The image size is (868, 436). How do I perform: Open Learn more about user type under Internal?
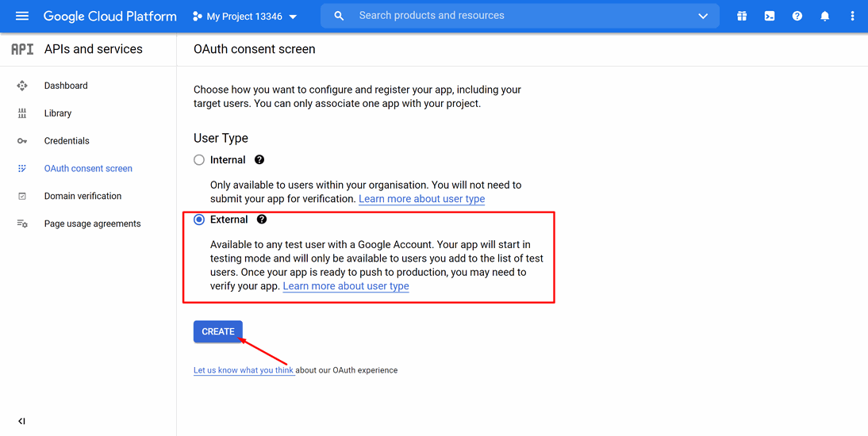pos(422,199)
